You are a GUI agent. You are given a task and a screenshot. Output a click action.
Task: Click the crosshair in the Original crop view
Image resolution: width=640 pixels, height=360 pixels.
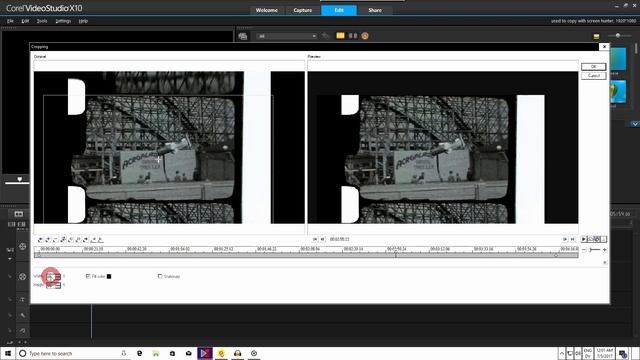click(x=158, y=160)
